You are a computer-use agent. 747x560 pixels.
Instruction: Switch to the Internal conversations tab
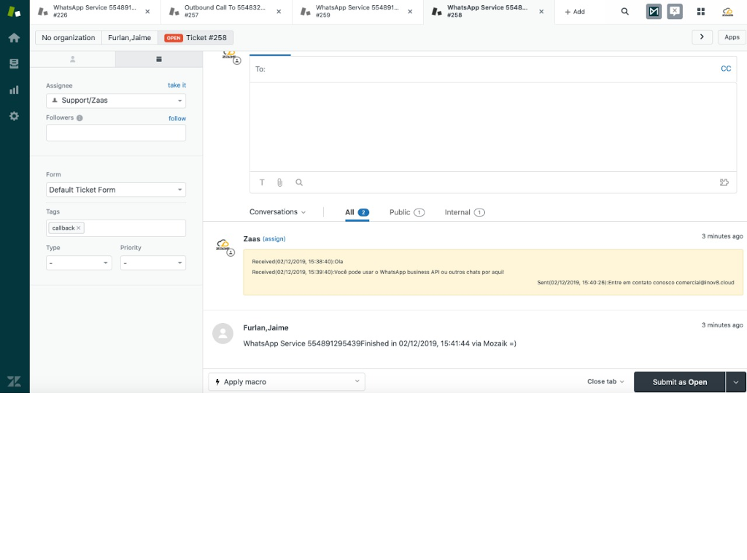464,212
